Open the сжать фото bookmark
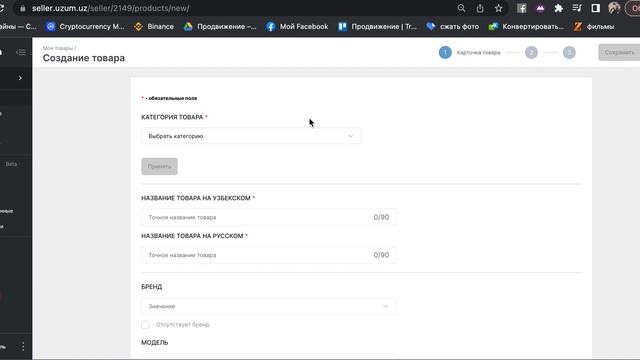The height and width of the screenshot is (360, 640). pyautogui.click(x=453, y=27)
